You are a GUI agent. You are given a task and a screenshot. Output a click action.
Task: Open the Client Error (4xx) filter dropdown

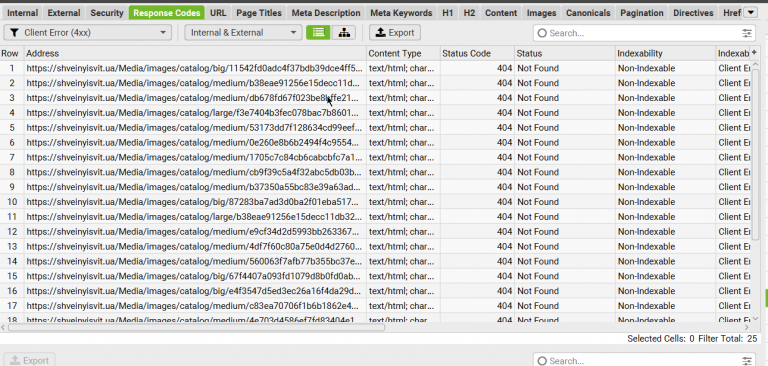88,33
